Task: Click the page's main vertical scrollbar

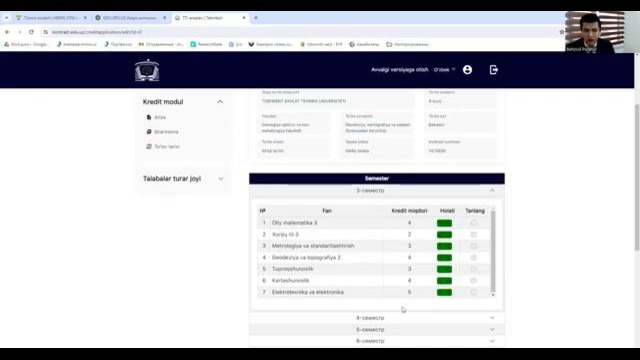Action: tap(637, 178)
